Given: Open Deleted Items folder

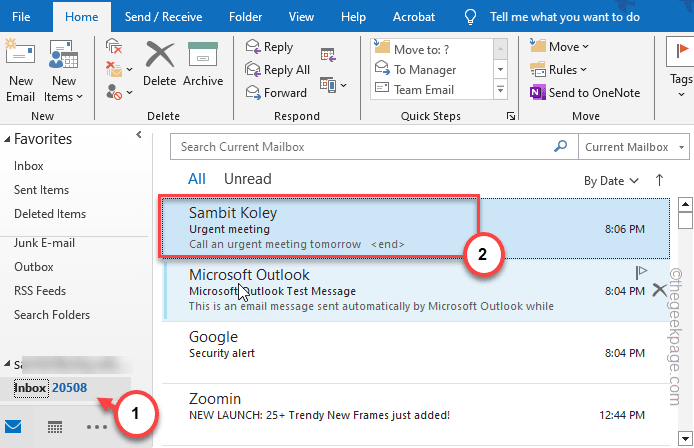Looking at the screenshot, I should coord(50,214).
